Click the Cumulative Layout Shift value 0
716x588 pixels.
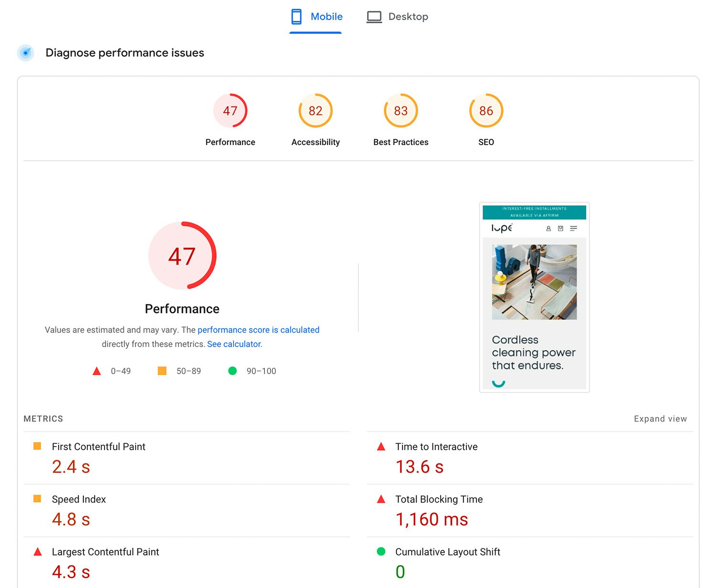[x=400, y=572]
